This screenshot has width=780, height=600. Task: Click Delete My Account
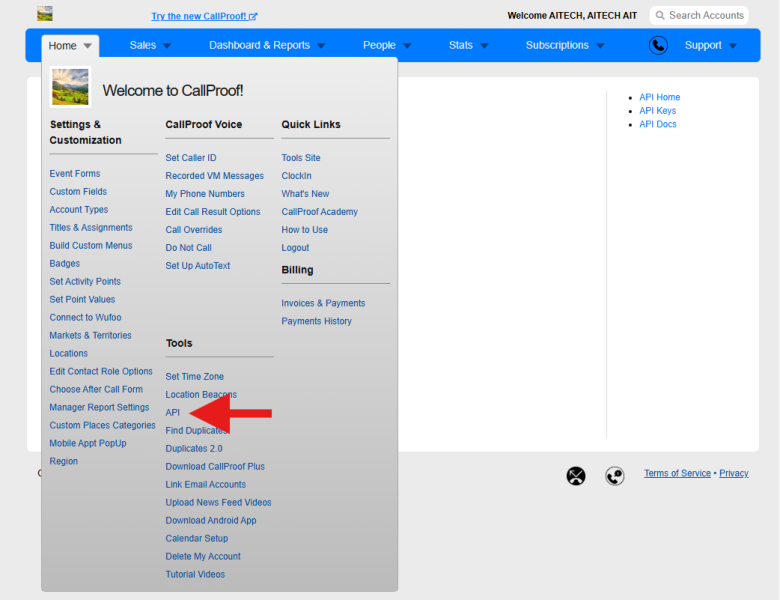[x=203, y=556]
